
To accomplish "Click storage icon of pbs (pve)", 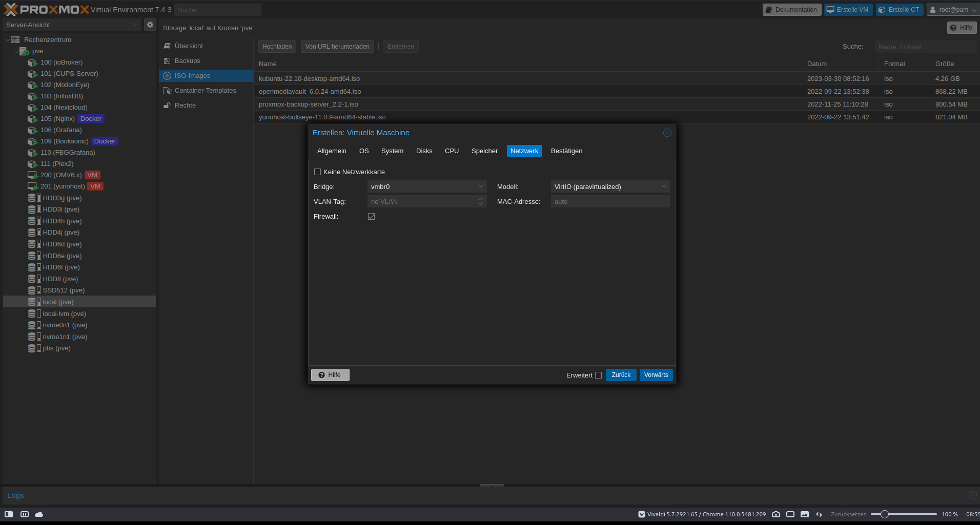I will (x=34, y=348).
